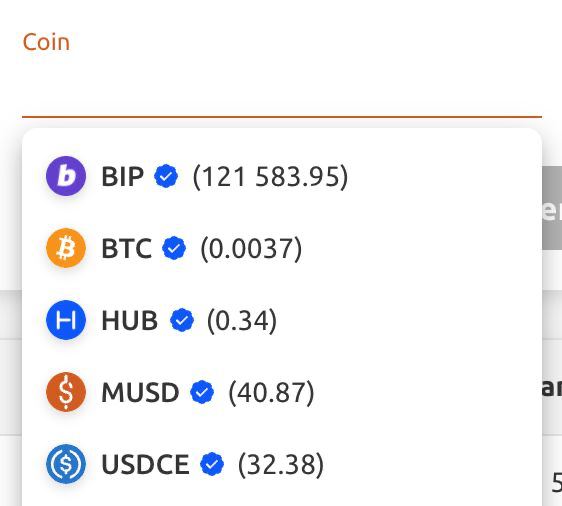The image size is (562, 506).
Task: Choose BTC option in dropdown
Action: pyautogui.click(x=282, y=248)
